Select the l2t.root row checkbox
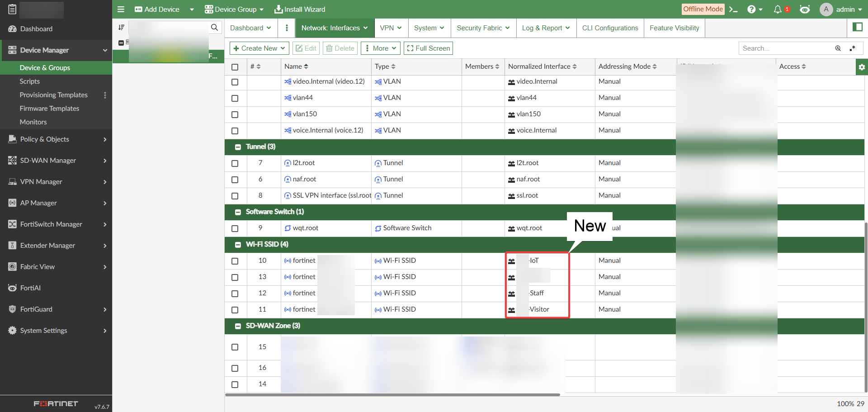Screen dimensions: 868x412 click(235, 163)
